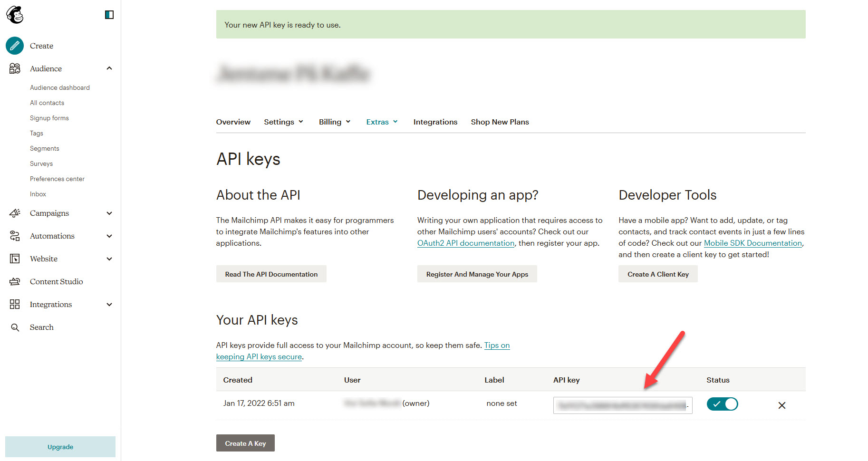Go to Shop New Plans tab

pos(500,122)
